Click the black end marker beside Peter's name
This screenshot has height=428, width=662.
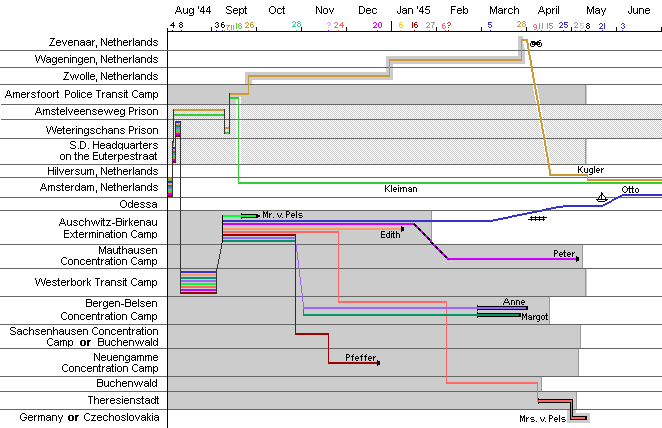(579, 255)
